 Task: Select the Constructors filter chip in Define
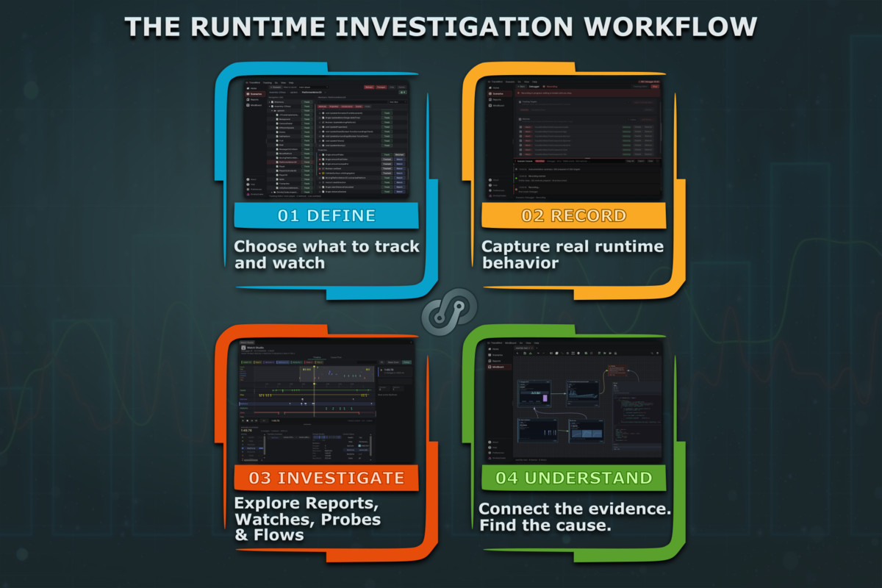pyautogui.click(x=347, y=107)
